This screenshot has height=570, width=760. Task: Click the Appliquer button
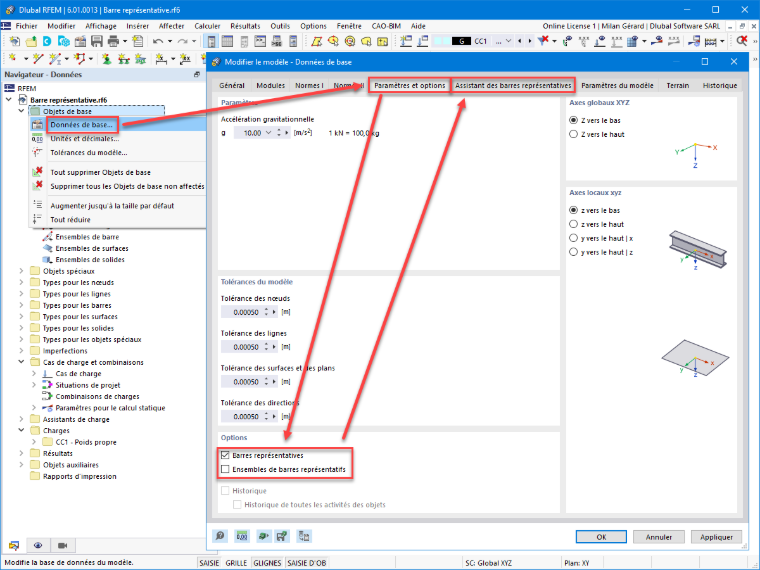[x=716, y=537]
